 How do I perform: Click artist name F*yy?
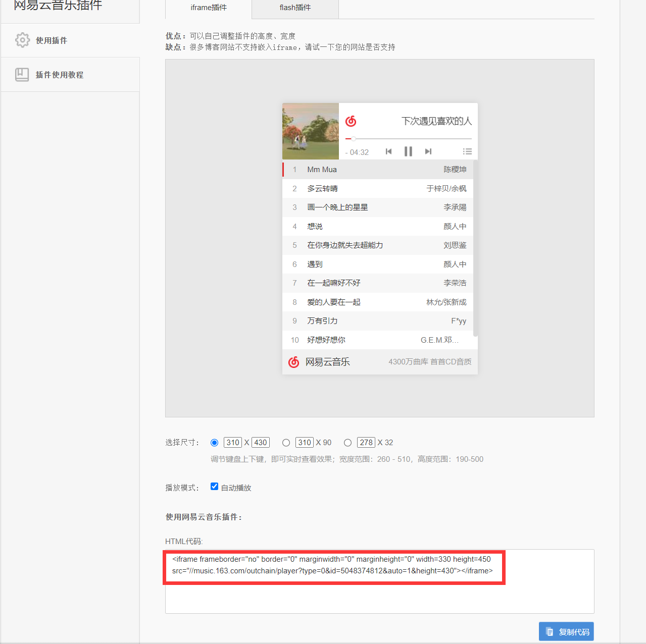[459, 321]
